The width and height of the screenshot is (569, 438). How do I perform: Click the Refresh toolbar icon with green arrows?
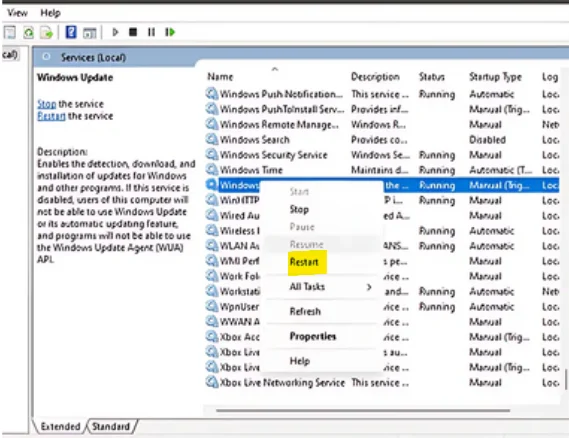point(28,33)
